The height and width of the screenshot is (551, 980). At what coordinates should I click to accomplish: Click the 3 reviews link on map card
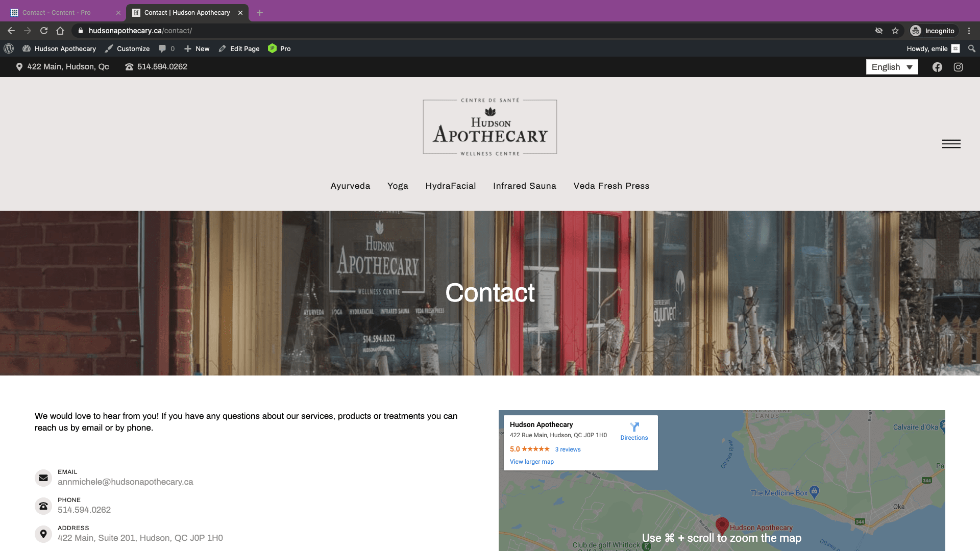(568, 449)
